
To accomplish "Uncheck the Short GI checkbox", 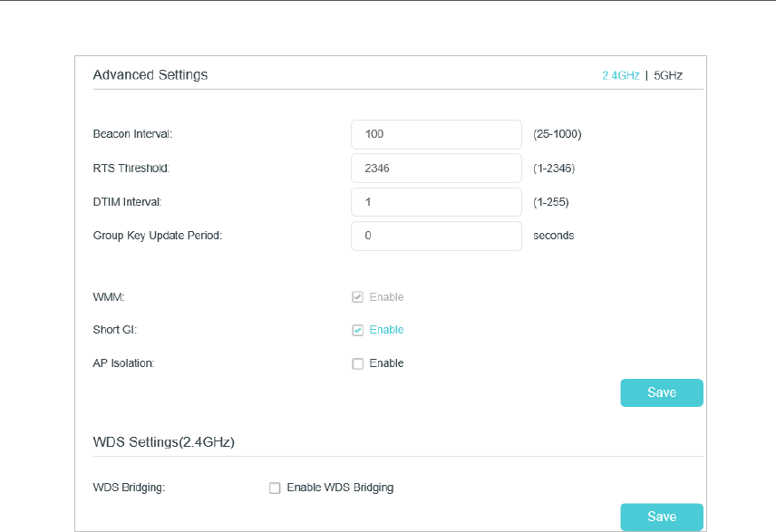I will coord(358,330).
